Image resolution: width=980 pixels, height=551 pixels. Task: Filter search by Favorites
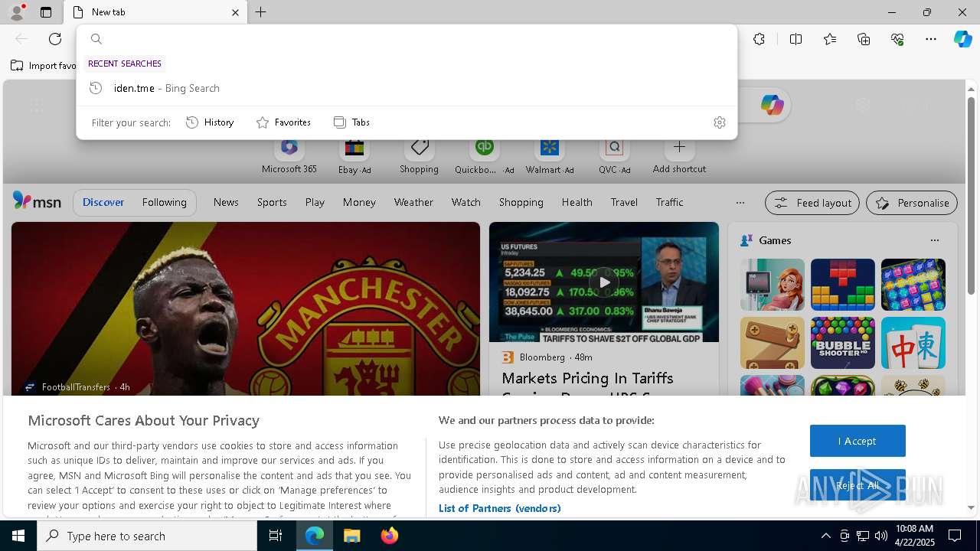(x=283, y=122)
